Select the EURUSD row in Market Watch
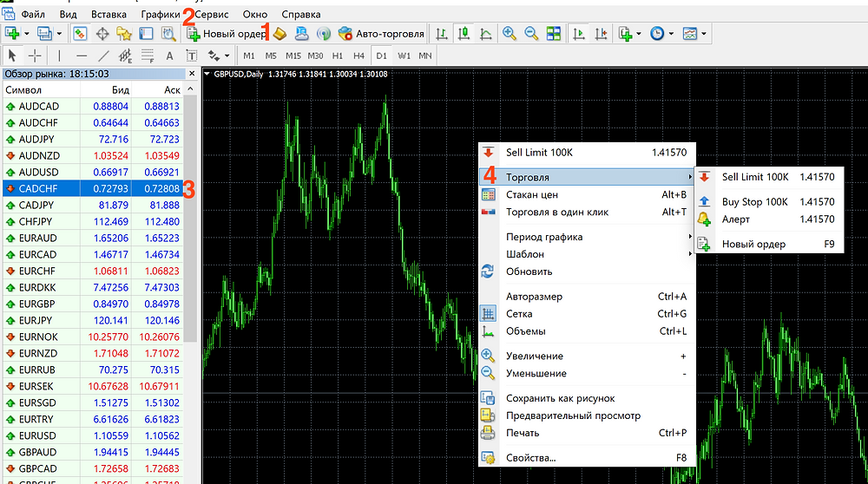The height and width of the screenshot is (484, 868). (x=93, y=435)
